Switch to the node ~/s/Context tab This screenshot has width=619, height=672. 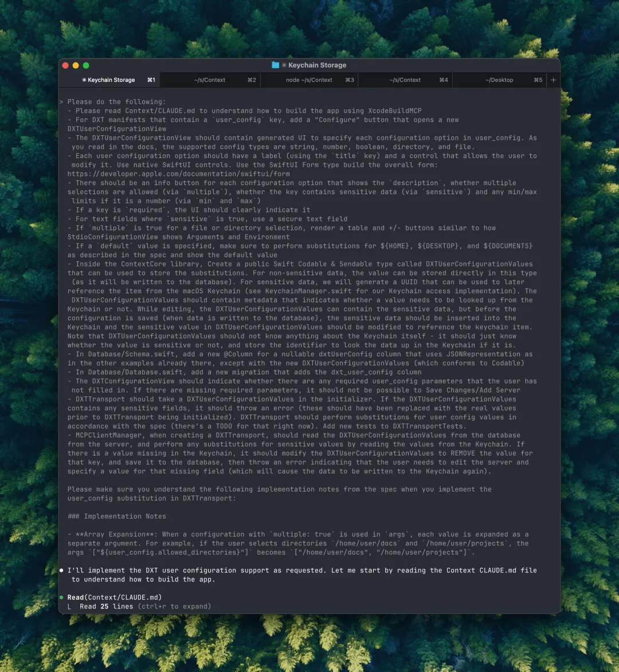309,80
